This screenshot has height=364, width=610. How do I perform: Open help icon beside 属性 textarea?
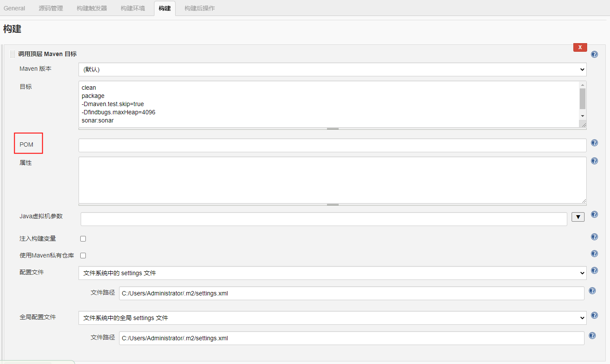point(594,161)
